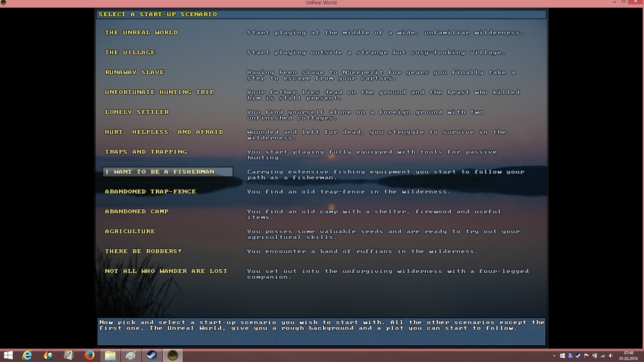
Task: Close the UnReal World window
Action: click(636, 2)
